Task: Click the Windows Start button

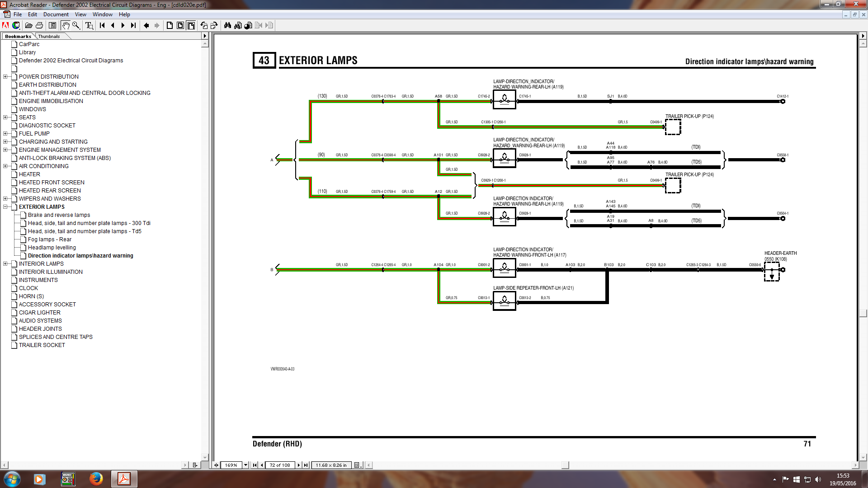Action: coord(12,479)
